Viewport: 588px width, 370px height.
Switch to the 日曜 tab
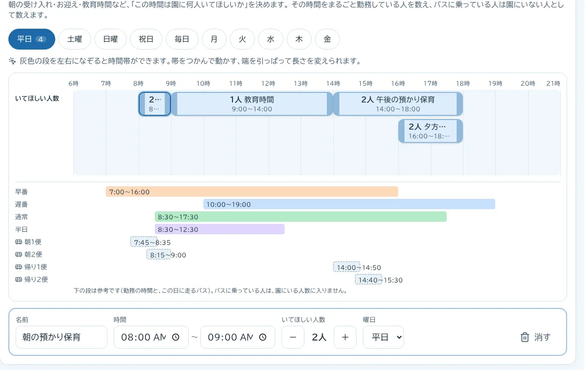(x=111, y=39)
